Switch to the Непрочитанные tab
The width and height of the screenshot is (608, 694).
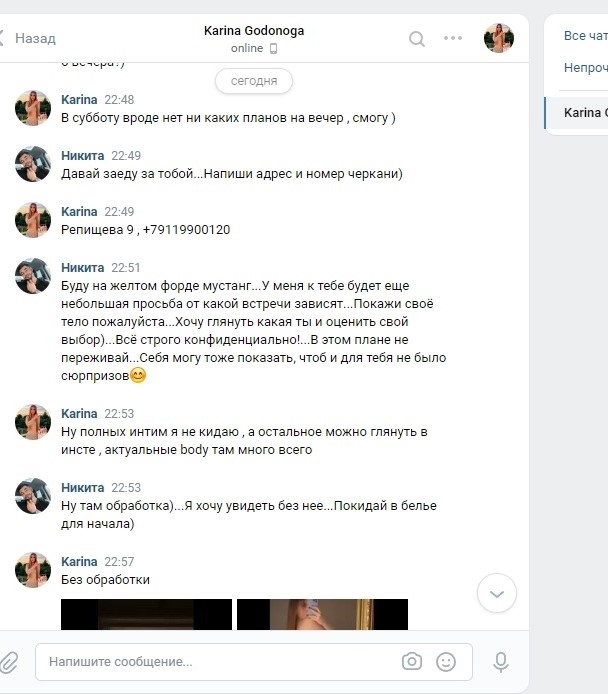click(x=585, y=68)
